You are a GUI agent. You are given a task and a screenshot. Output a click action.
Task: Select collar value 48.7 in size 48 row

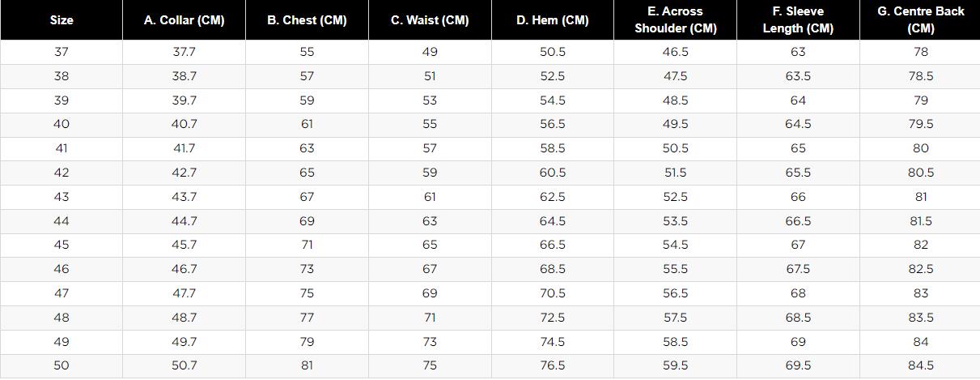[x=184, y=318]
